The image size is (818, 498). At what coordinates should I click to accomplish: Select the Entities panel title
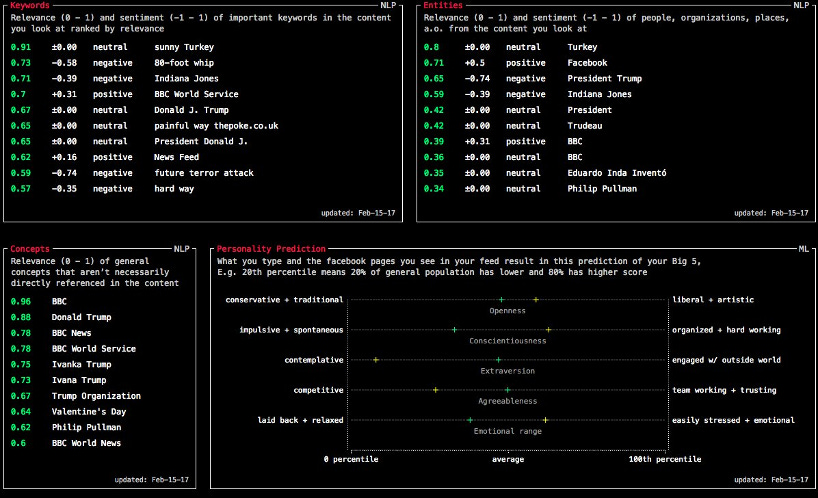(443, 5)
